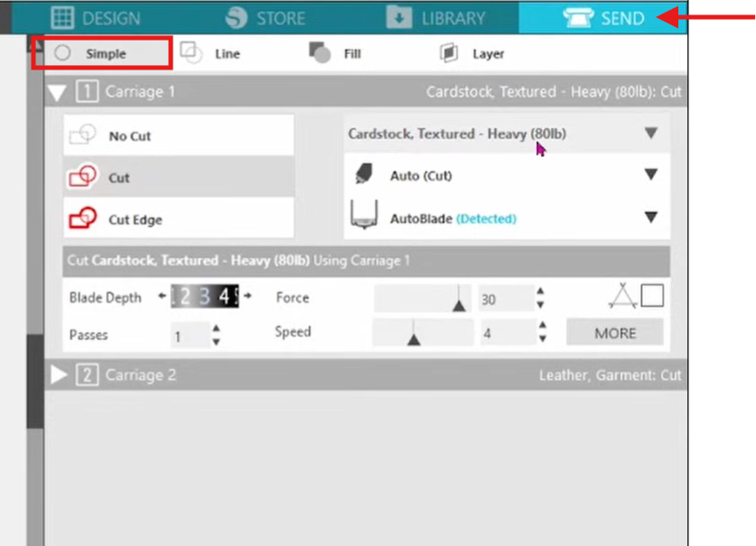The width and height of the screenshot is (756, 546).
Task: Select the Simple radio option
Action: (x=62, y=53)
